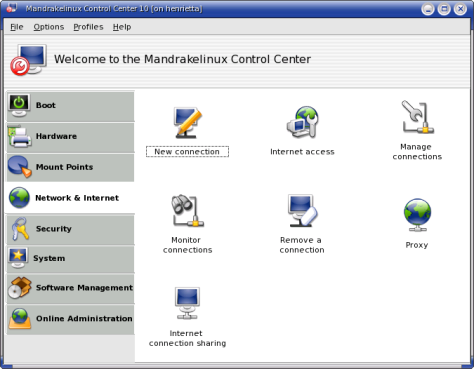Click the Online Administration globe icon
The width and height of the screenshot is (474, 369).
click(20, 319)
